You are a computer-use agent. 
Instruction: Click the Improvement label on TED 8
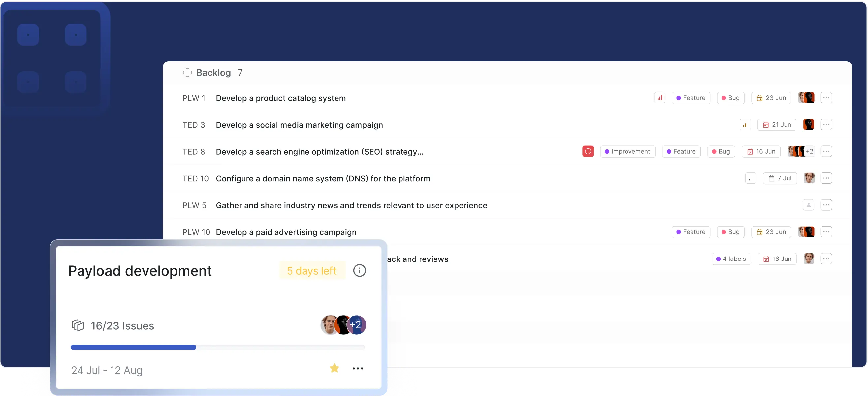[627, 152]
